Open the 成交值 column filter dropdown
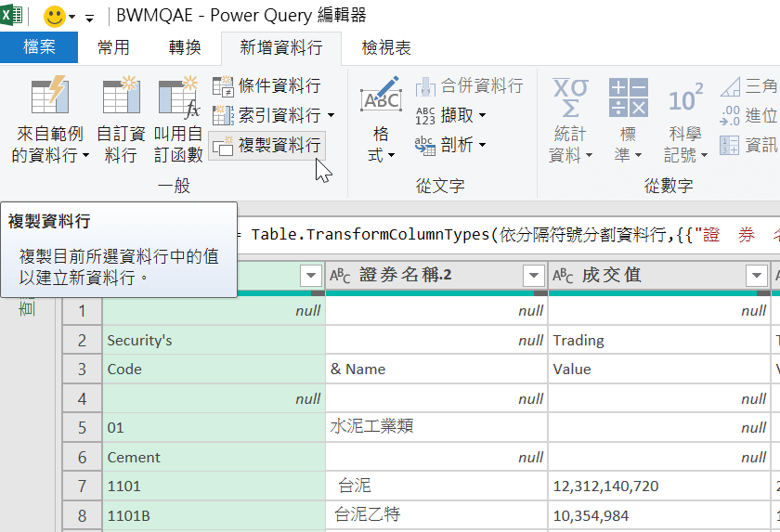The height and width of the screenshot is (532, 780). click(757, 275)
